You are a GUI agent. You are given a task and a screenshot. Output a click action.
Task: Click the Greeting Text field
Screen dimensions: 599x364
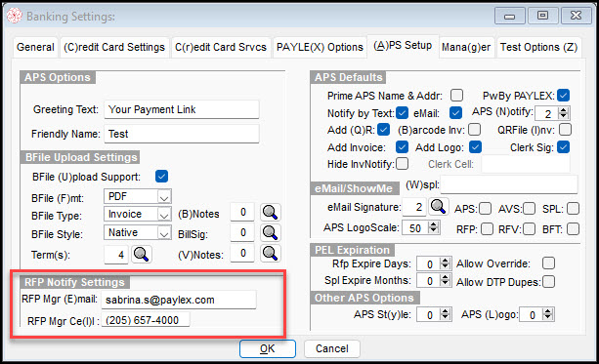point(182,109)
